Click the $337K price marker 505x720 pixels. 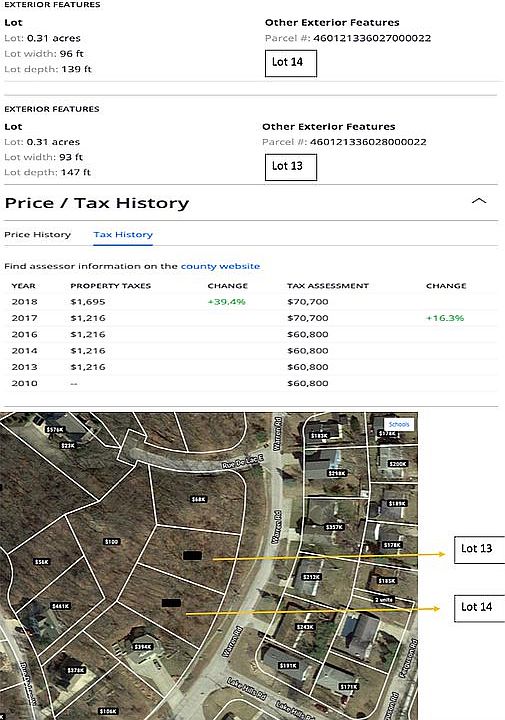(334, 527)
